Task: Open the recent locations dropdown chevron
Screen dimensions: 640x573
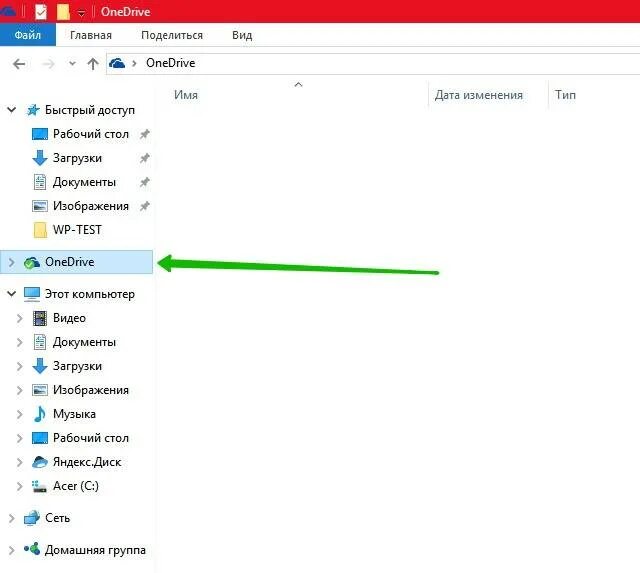Action: [x=72, y=63]
